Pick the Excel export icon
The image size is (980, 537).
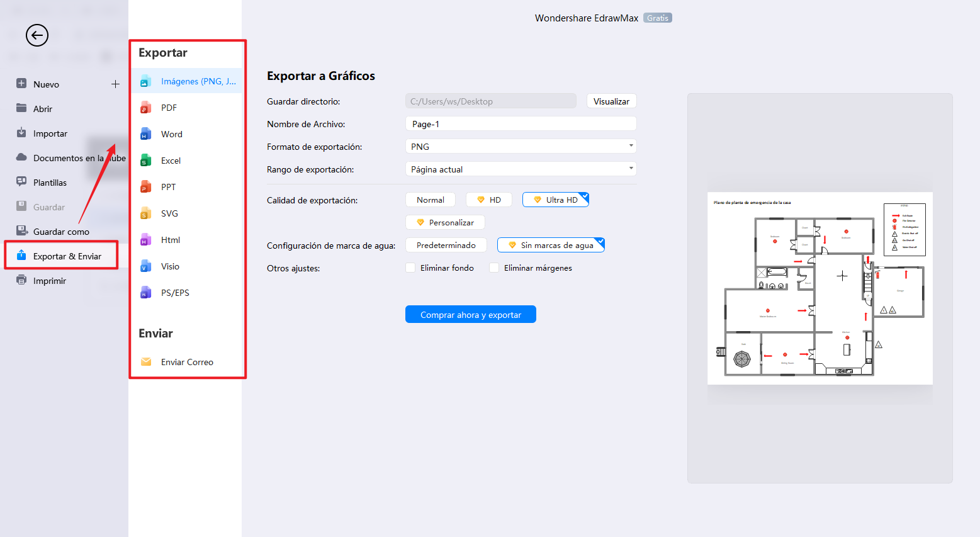click(x=145, y=161)
